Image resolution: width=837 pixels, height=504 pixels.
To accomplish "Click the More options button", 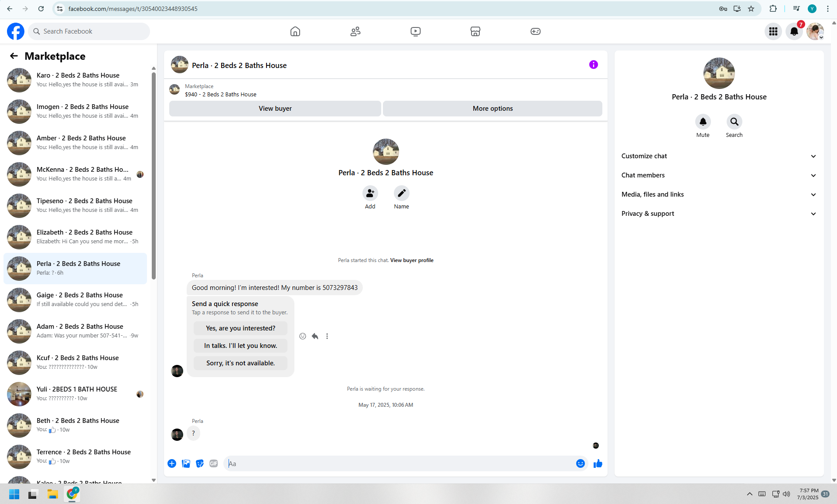I will [492, 109].
